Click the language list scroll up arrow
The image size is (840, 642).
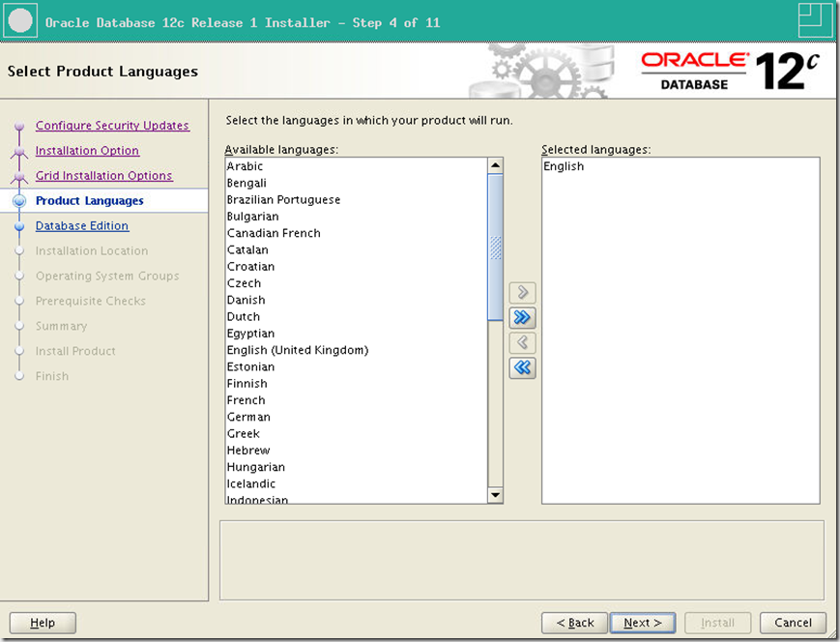click(x=496, y=165)
